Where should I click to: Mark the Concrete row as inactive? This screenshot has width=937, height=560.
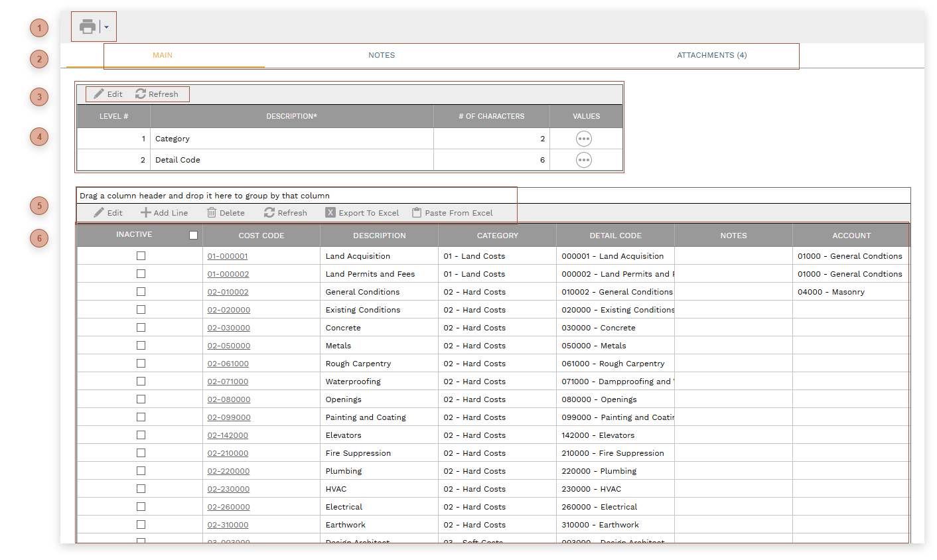141,328
